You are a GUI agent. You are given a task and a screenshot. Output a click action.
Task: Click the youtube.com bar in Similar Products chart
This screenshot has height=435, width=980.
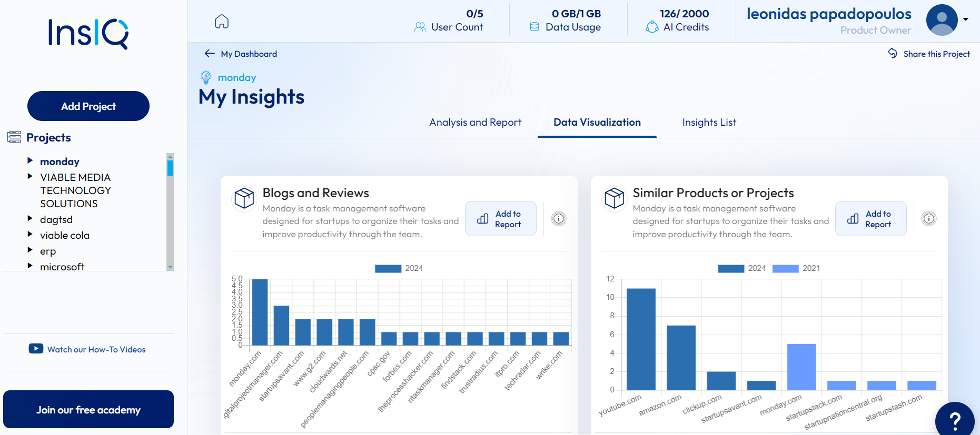641,339
